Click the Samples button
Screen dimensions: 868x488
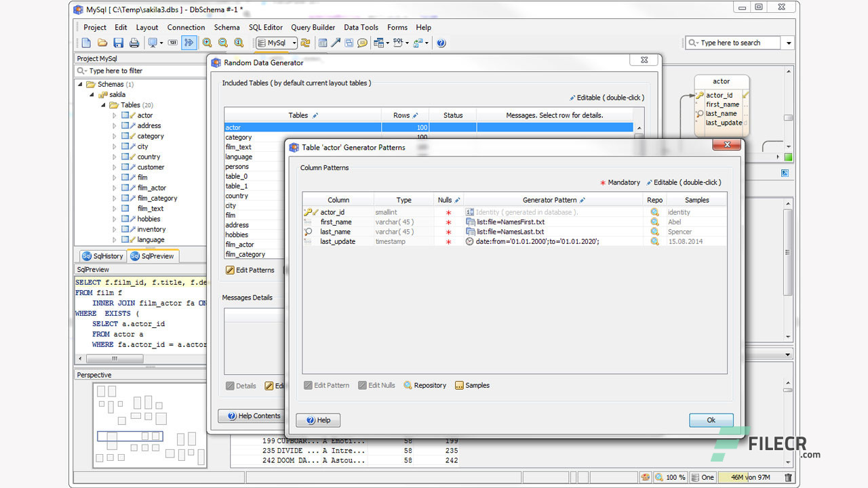coord(472,385)
